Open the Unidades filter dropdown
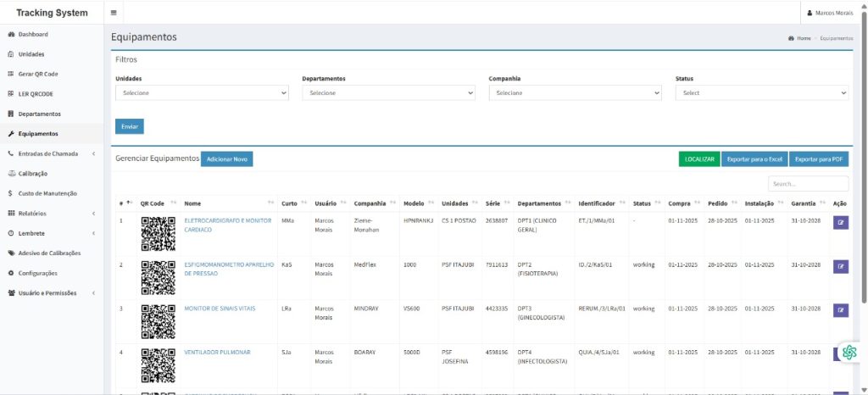 pos(201,93)
